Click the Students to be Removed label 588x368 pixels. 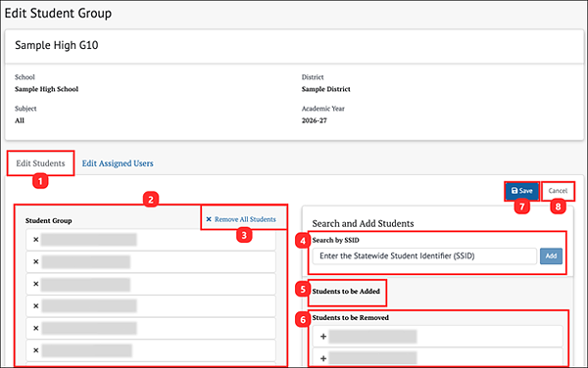(350, 317)
